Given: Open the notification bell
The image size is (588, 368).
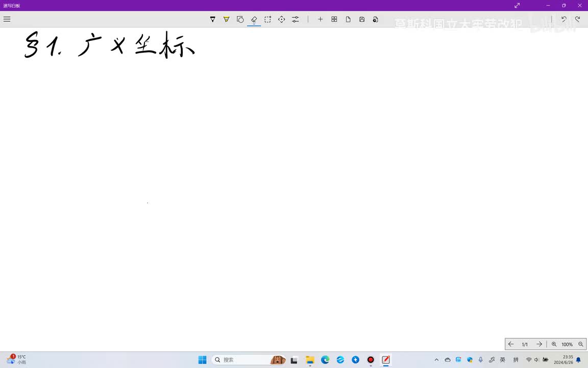Looking at the screenshot, I should coord(579,360).
